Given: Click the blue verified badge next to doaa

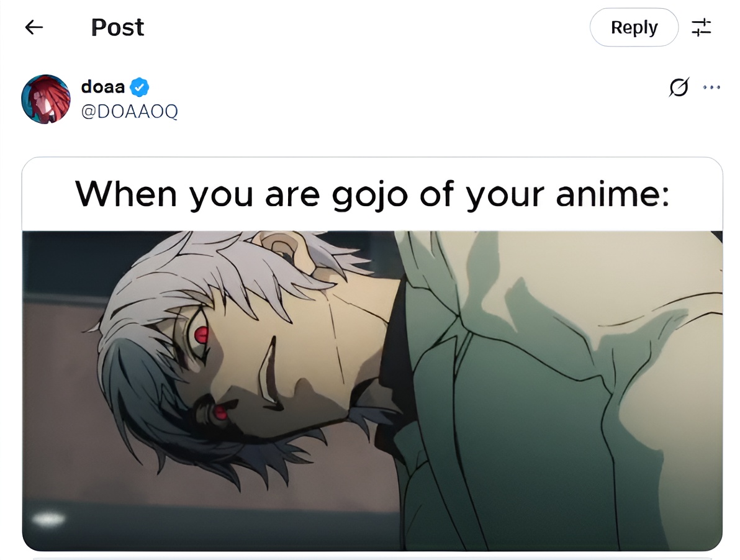Looking at the screenshot, I should (139, 87).
